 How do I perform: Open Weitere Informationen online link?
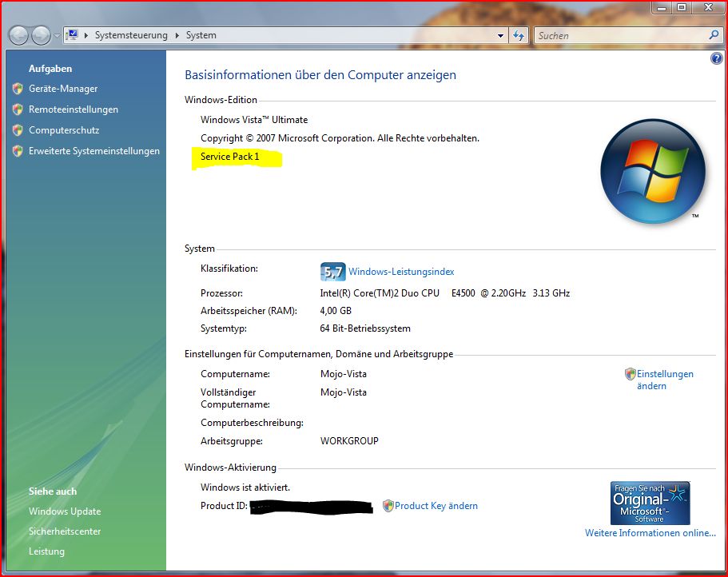(x=650, y=533)
